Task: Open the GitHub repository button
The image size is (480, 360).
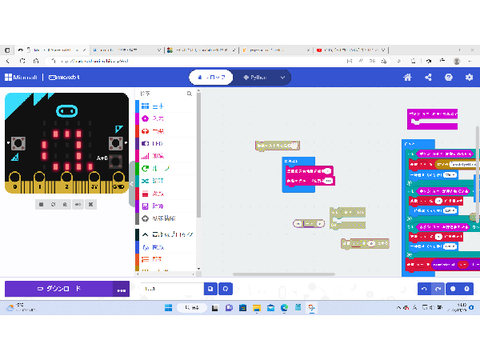Action: pyautogui.click(x=225, y=289)
